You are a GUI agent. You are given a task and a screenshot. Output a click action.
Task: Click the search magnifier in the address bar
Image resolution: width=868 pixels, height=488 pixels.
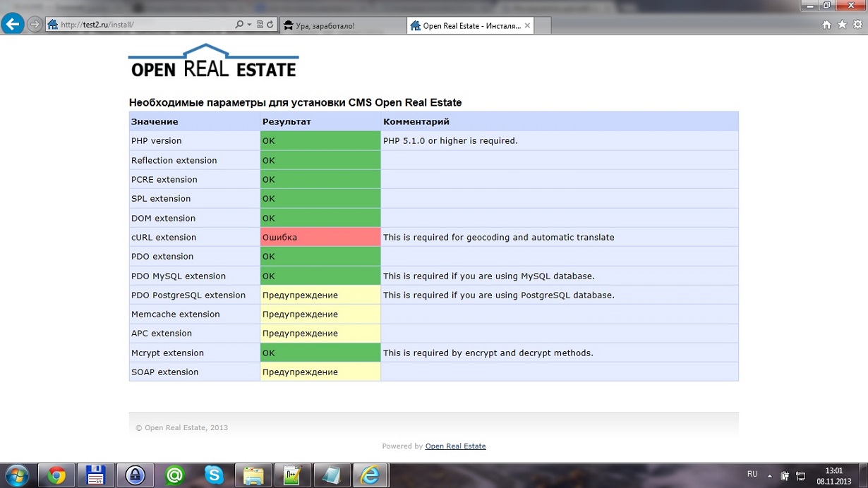coord(239,25)
